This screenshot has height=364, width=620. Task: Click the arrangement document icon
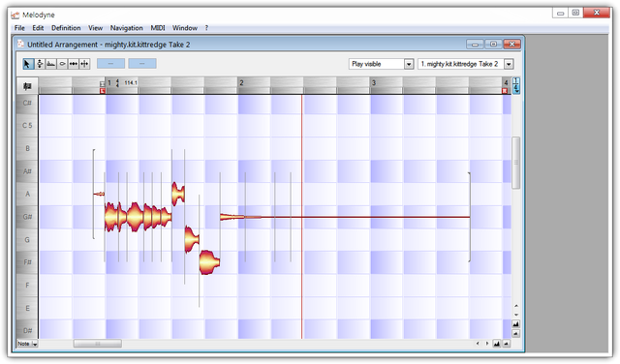[20, 44]
